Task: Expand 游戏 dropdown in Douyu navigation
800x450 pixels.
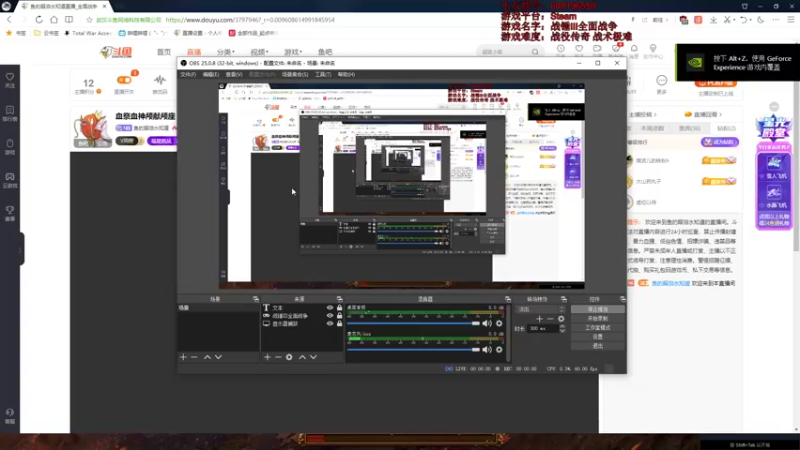Action: 293,52
